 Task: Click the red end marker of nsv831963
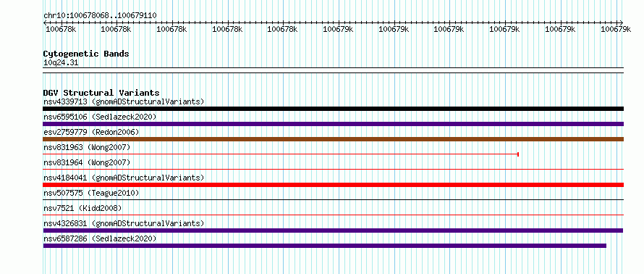click(518, 154)
